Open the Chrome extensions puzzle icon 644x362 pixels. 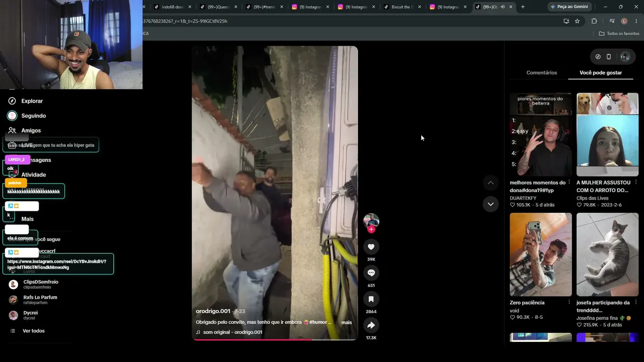(594, 21)
